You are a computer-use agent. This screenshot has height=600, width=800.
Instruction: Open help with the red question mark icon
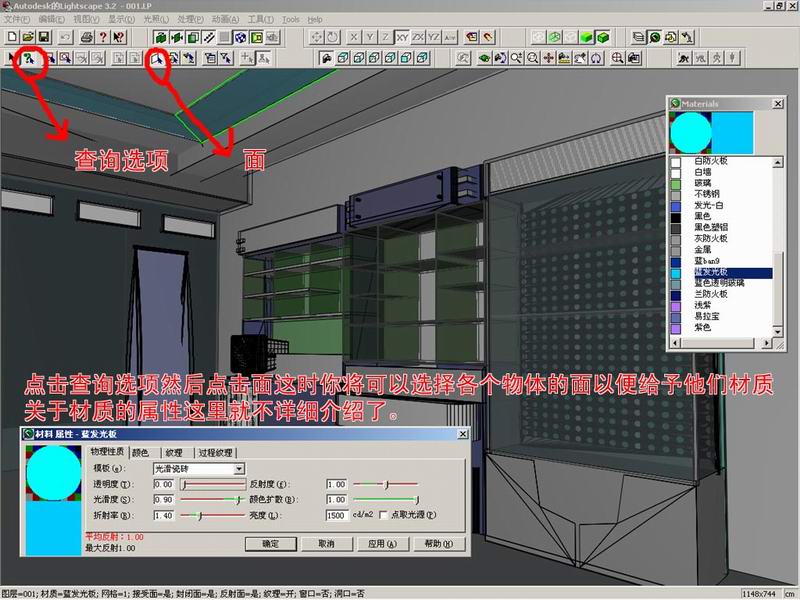tap(103, 37)
